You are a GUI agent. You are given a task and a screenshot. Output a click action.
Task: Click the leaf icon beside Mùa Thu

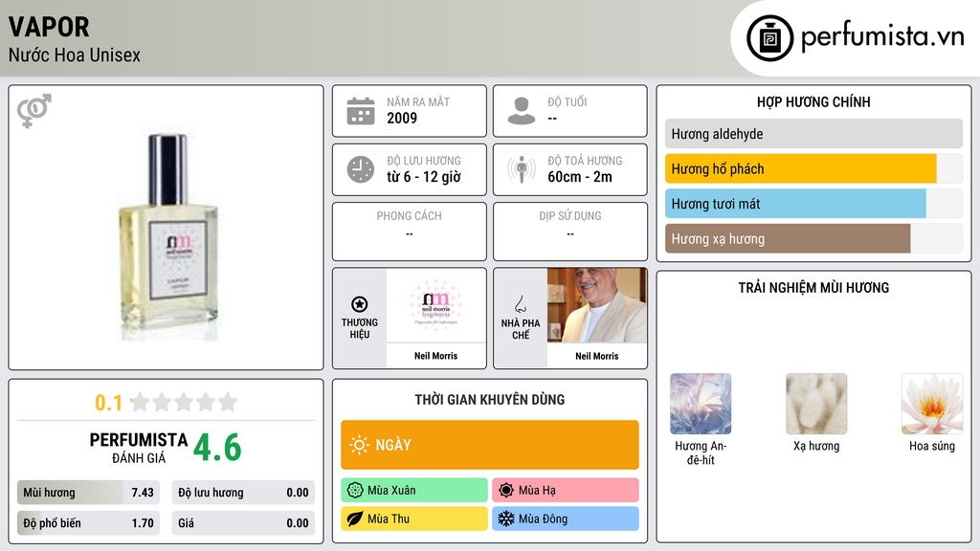(355, 518)
